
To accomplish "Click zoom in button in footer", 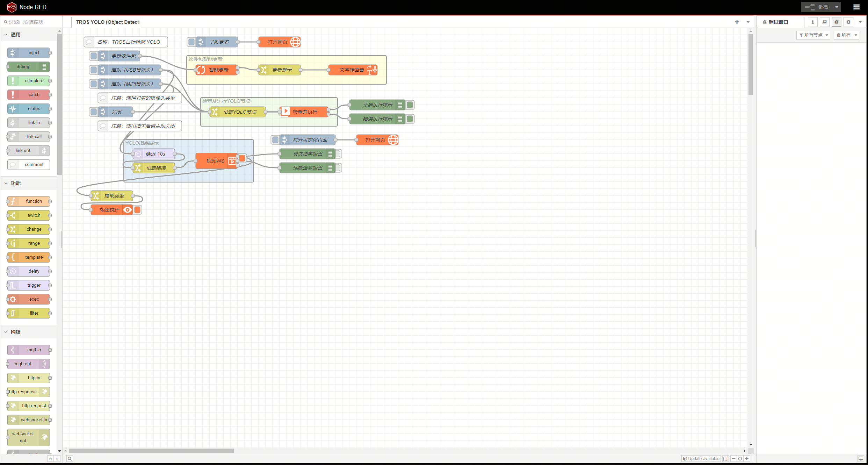I will tap(747, 459).
